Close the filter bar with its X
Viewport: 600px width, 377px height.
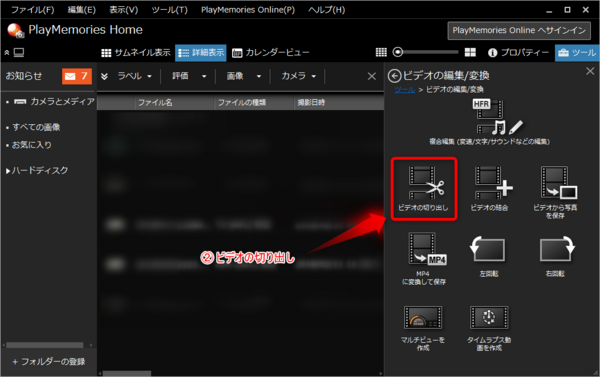(372, 76)
